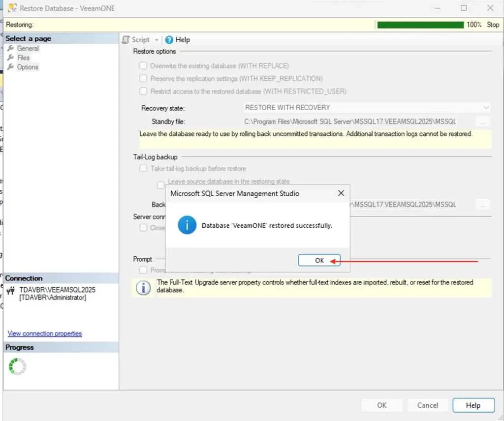Click OK in the restore success dialog
The height and width of the screenshot is (421, 504).
coord(319,260)
